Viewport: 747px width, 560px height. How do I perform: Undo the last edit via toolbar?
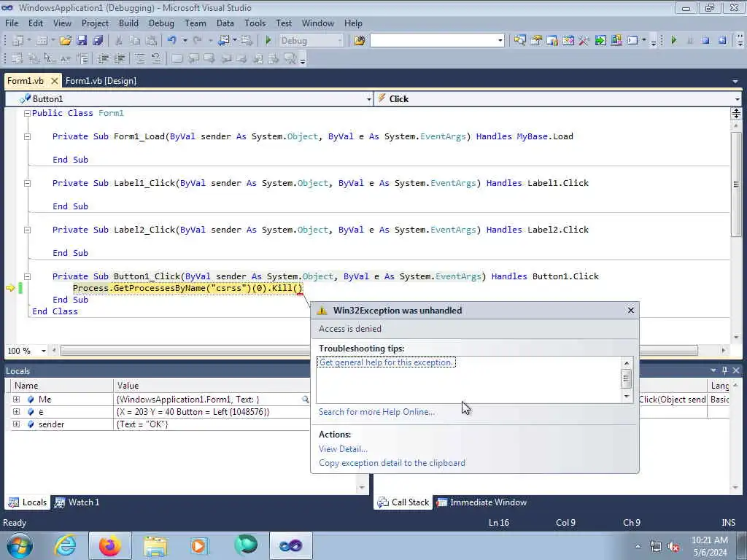click(172, 41)
